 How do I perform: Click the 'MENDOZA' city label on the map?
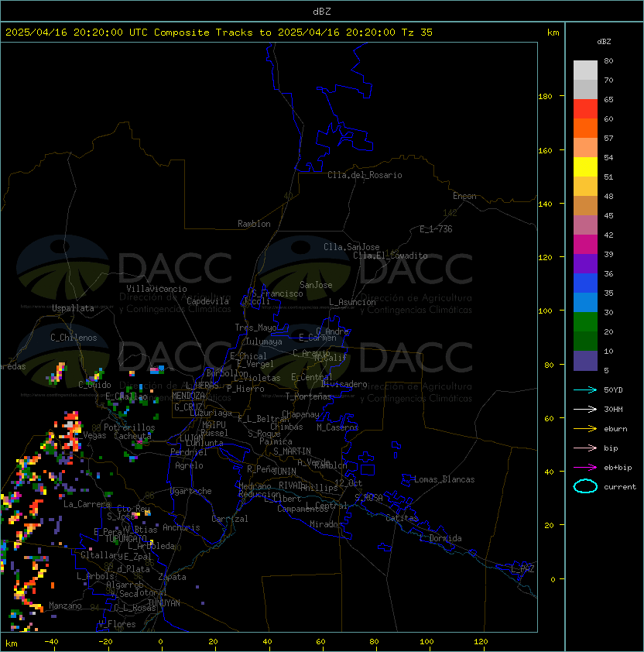click(188, 396)
